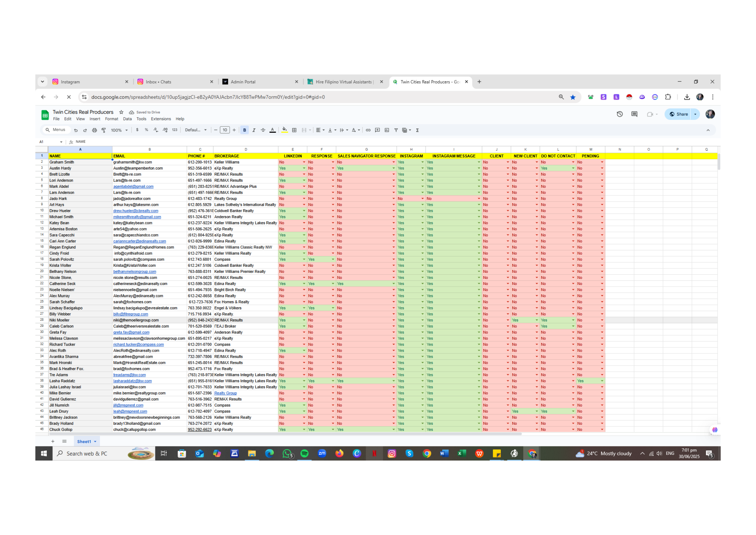Click the Insert chart icon
Image resolution: width=756 pixels, height=535 pixels.
pos(387,130)
